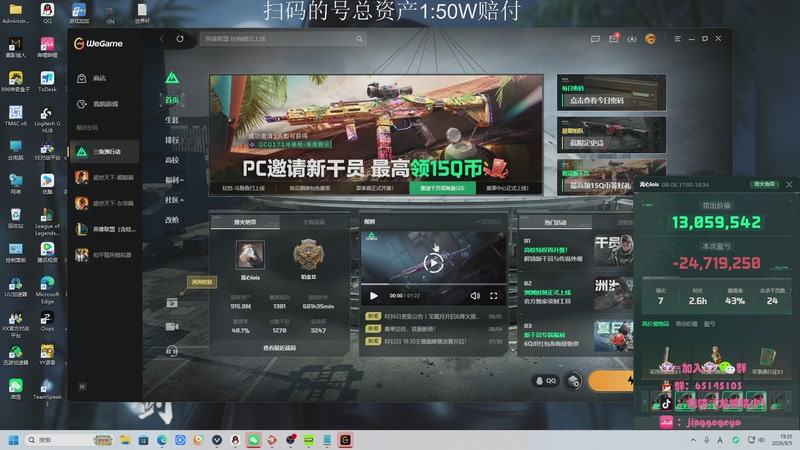800x450 pixels.
Task: Switch to the 首页 home tab
Action: point(172,100)
